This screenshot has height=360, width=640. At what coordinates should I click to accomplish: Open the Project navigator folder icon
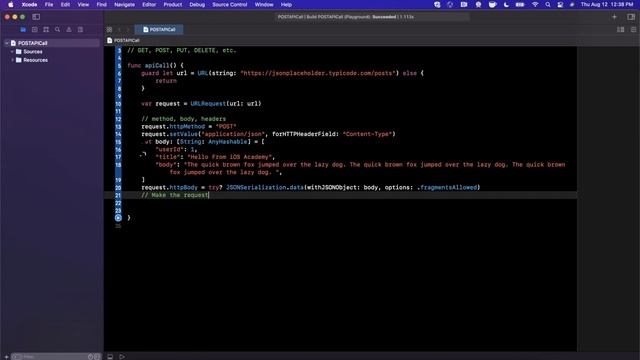point(23,29)
